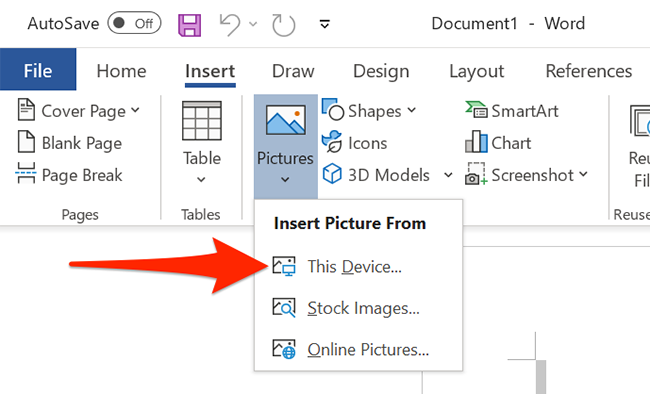Click the SmartArt label
Image resolution: width=650 pixels, height=394 pixels.
(525, 111)
